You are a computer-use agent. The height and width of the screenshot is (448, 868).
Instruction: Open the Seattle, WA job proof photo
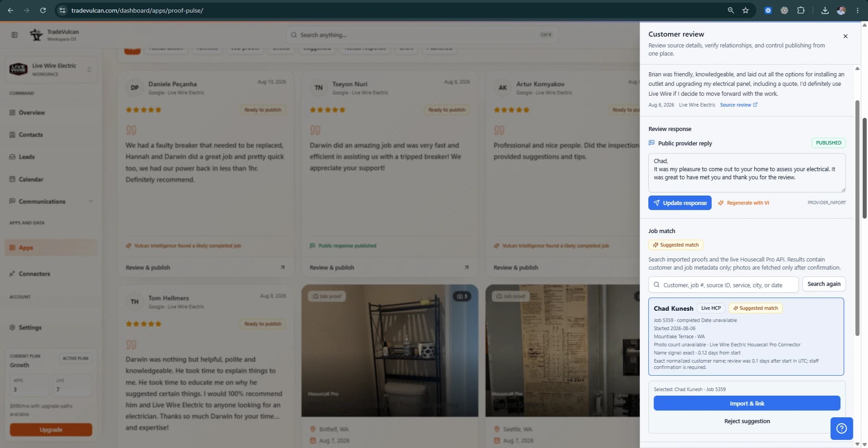pos(562,350)
